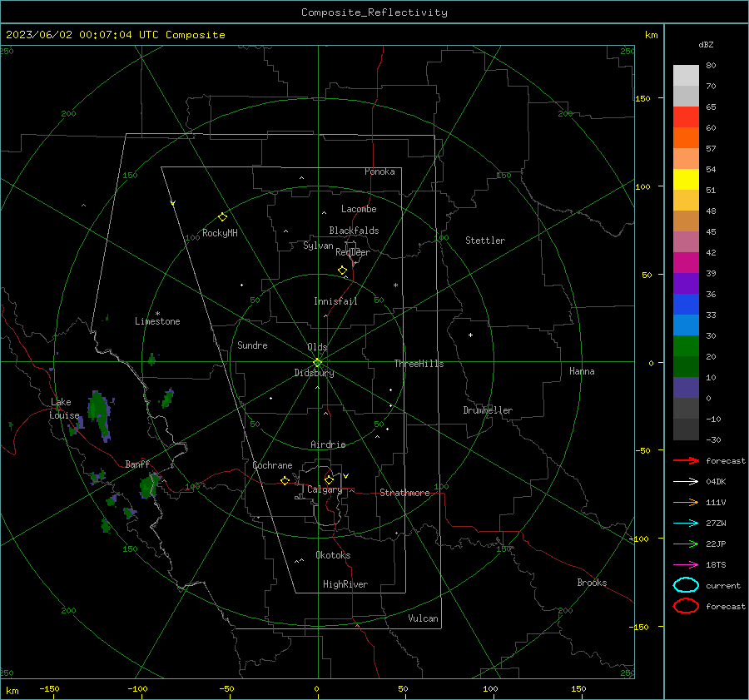Click the Ponoka city label
The image size is (749, 700).
[379, 171]
